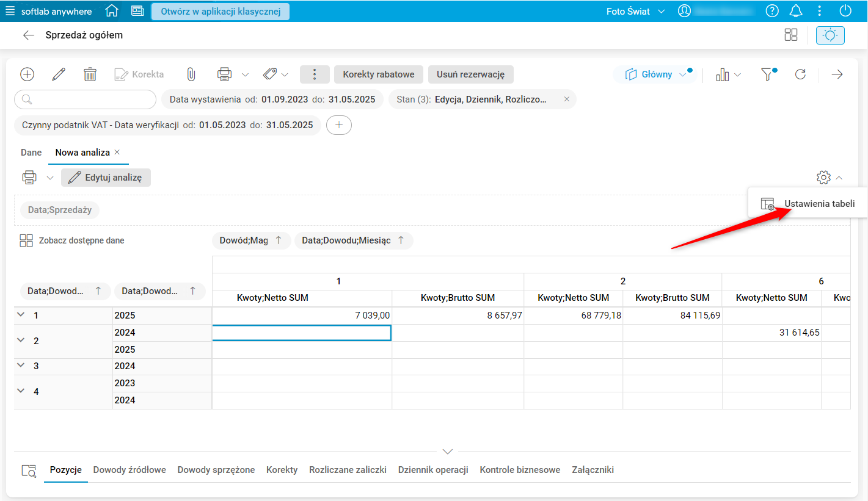Screen dimensions: 868x501
Task: Expand the chart options arrow
Action: pyautogui.click(x=737, y=74)
